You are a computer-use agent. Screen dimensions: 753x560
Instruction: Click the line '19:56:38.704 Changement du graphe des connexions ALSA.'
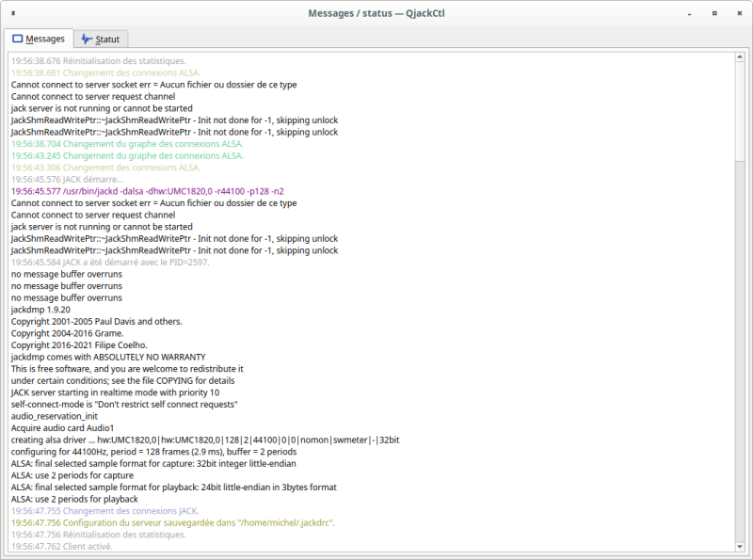pyautogui.click(x=127, y=144)
